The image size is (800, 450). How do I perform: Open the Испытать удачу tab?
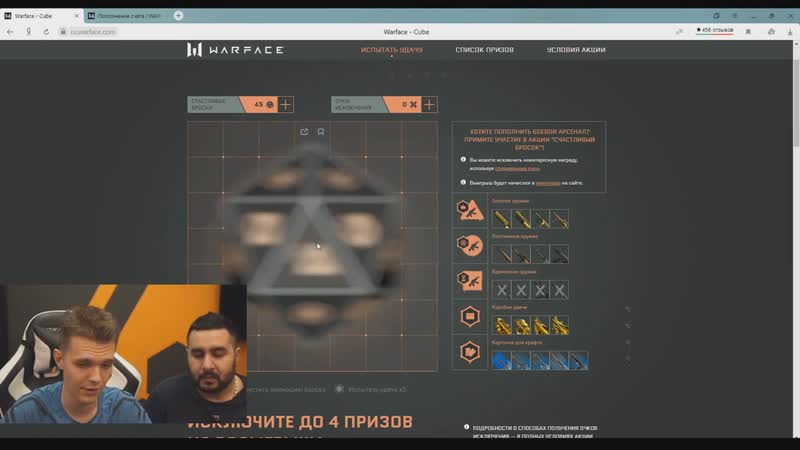click(x=391, y=50)
